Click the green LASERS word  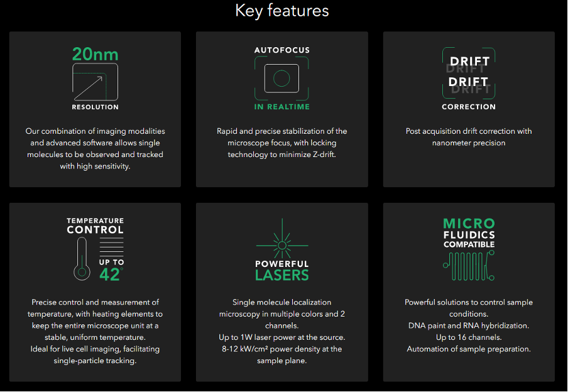coord(281,275)
